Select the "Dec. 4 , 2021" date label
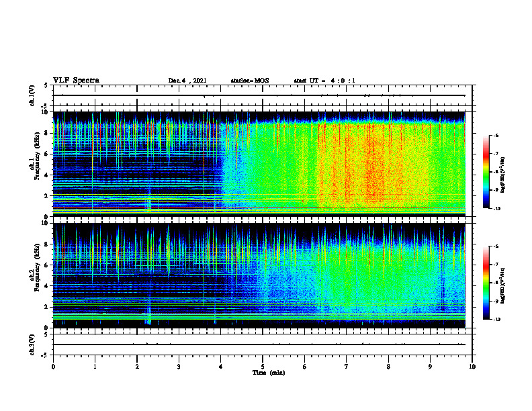 [x=187, y=81]
